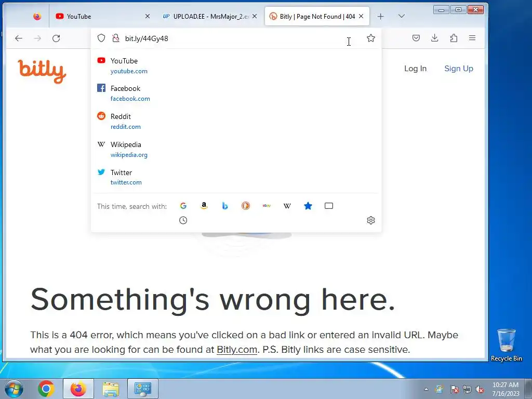The image size is (532, 399).
Task: Open a new tab
Action: click(381, 16)
